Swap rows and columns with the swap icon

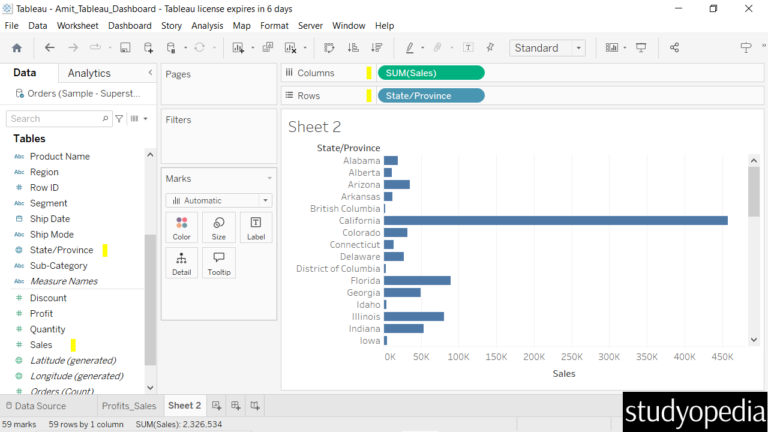tap(329, 48)
